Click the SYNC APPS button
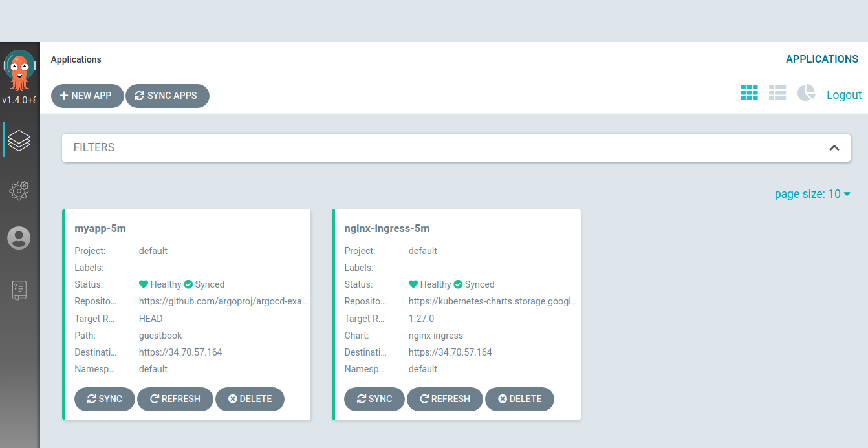The width and height of the screenshot is (868, 448). (167, 96)
